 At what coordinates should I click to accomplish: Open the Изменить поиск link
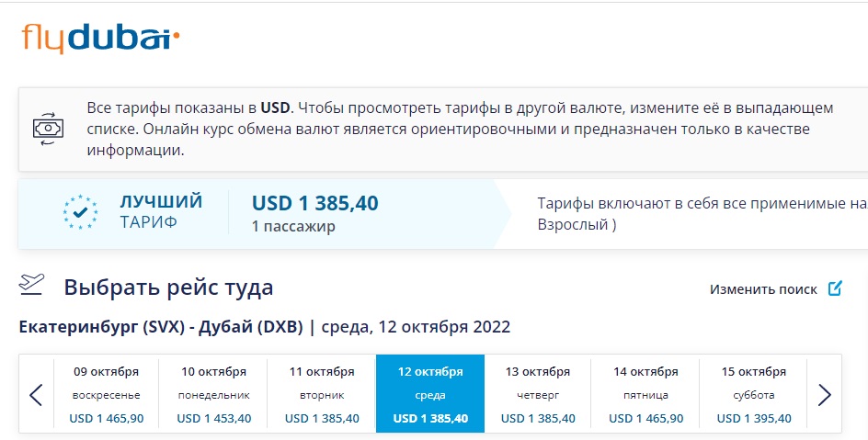763,289
